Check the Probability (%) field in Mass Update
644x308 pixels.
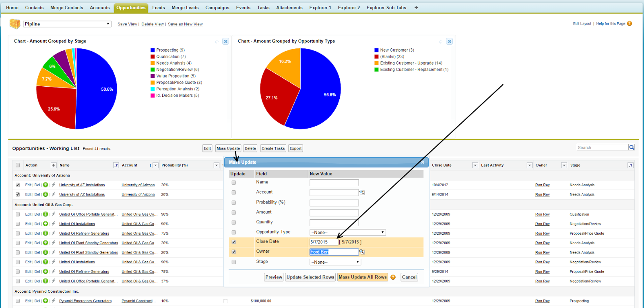point(234,203)
